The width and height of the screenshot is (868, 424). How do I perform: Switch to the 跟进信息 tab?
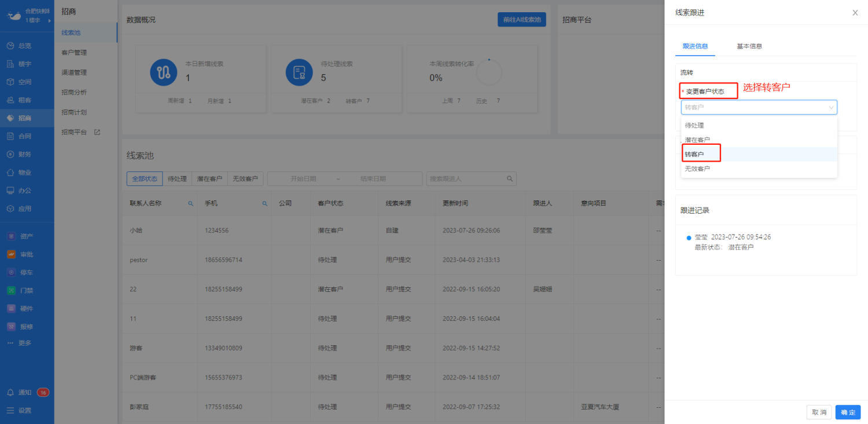(x=695, y=46)
